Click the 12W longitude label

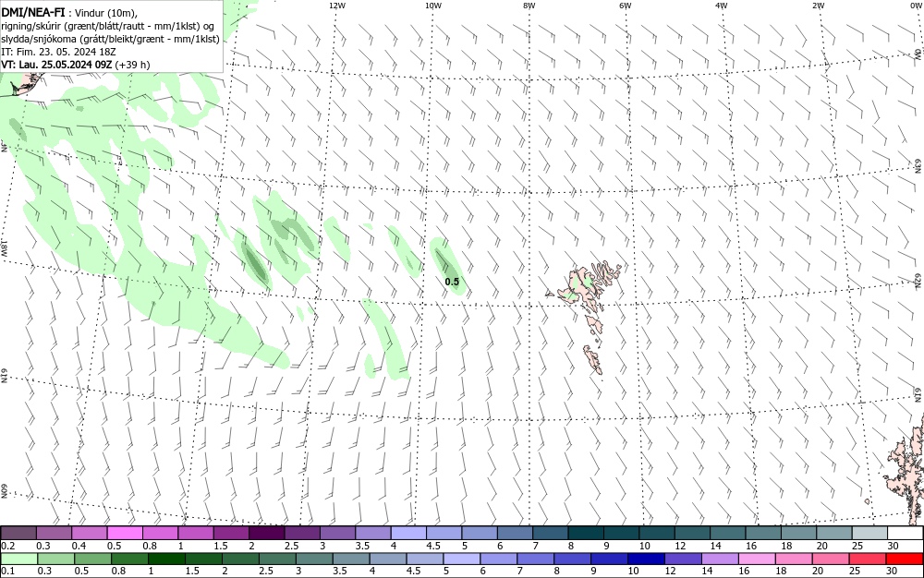337,6
